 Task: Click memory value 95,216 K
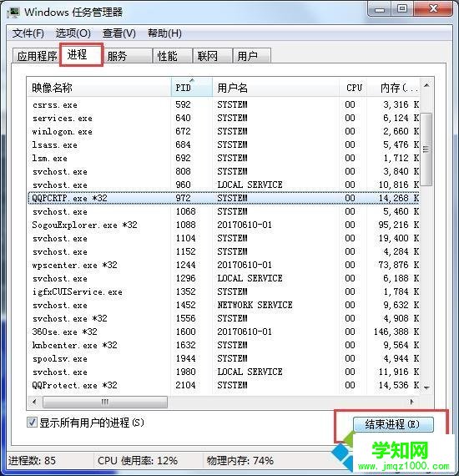tap(399, 225)
